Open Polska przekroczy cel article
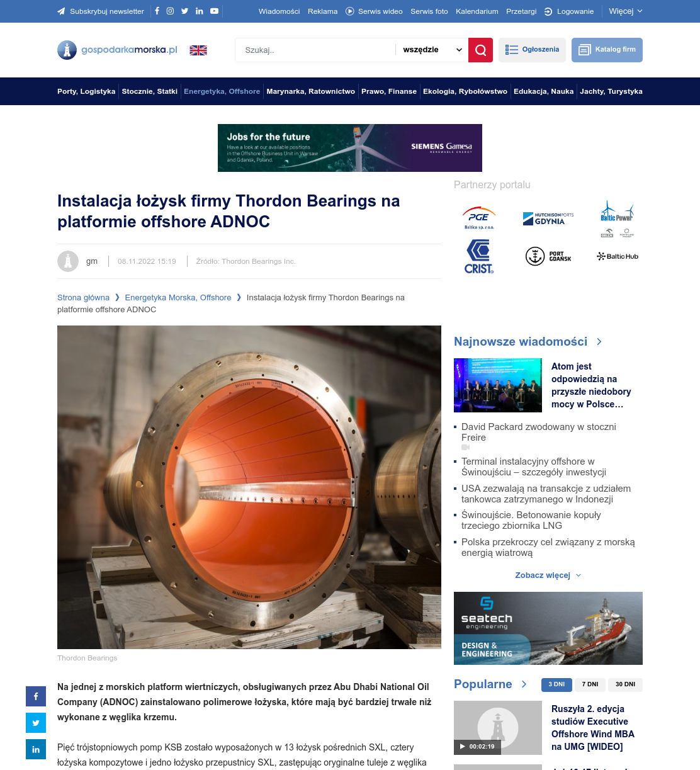 548,547
